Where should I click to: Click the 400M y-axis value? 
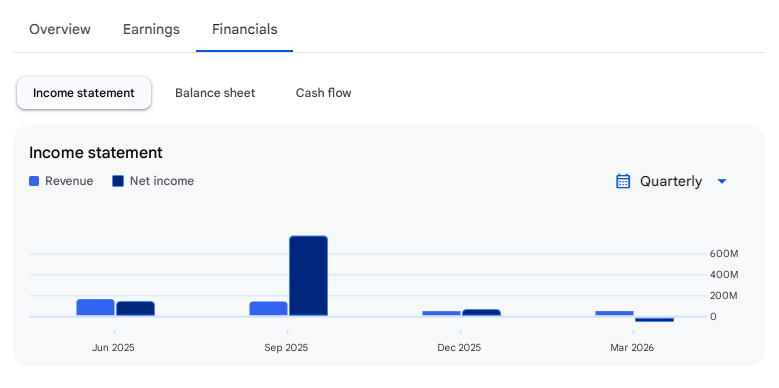724,275
